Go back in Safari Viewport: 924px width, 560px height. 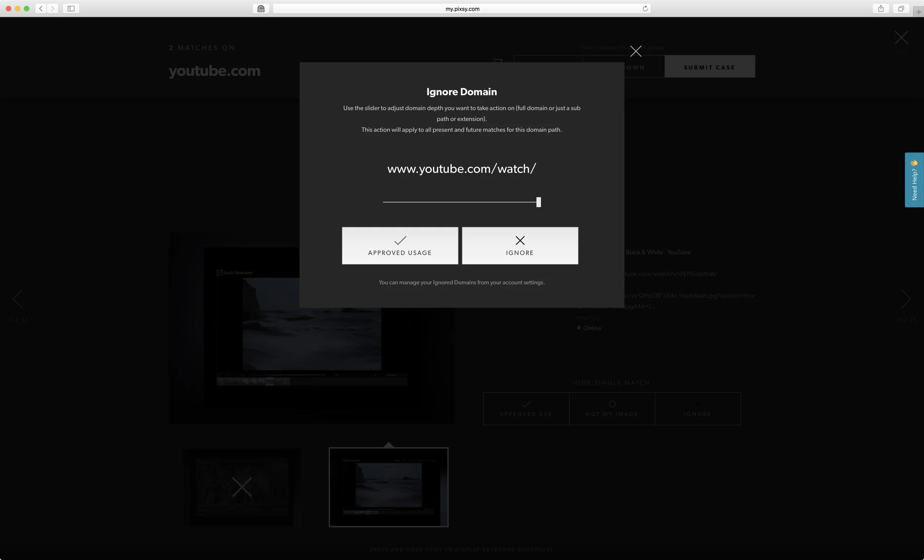tap(41, 9)
